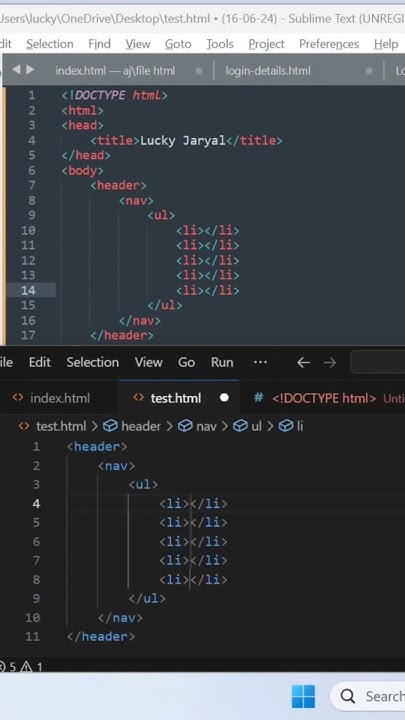
Task: Open errors and warnings count in status bar
Action: [x=21, y=667]
